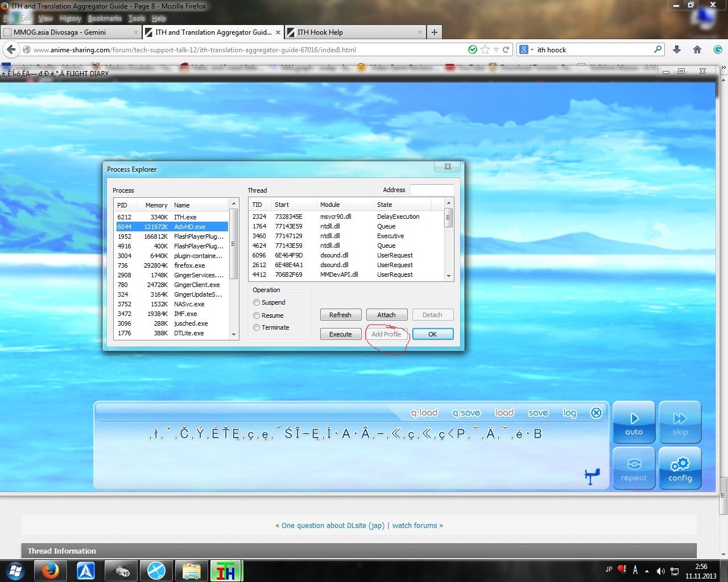The height and width of the screenshot is (582, 728).
Task: Open ITH icon in the taskbar
Action: pyautogui.click(x=226, y=571)
